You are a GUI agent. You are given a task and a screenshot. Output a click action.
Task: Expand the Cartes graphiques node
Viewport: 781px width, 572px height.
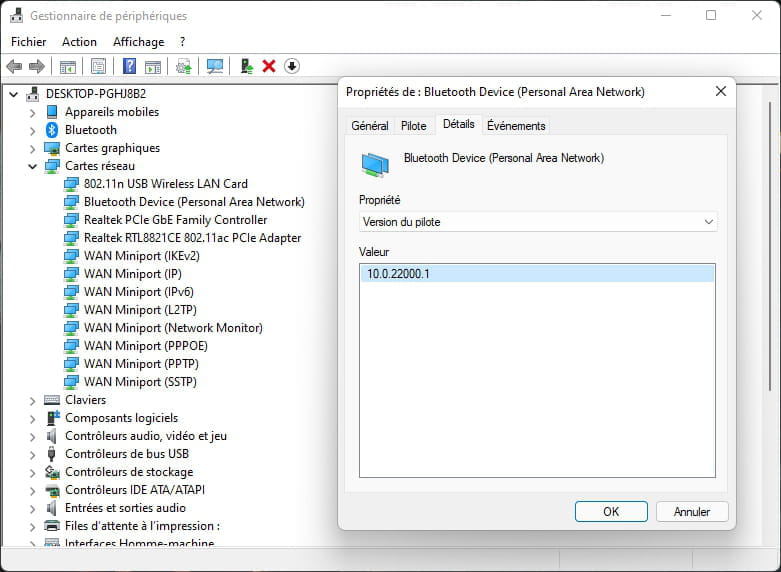(33, 148)
